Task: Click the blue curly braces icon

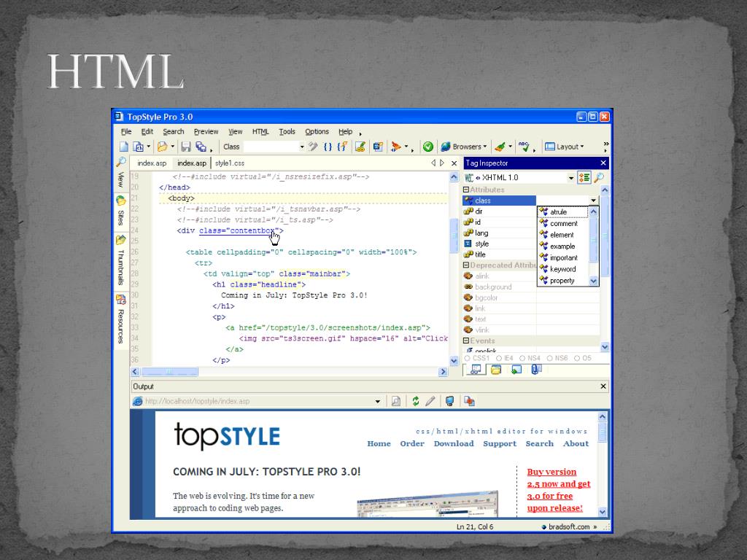Action: click(328, 147)
